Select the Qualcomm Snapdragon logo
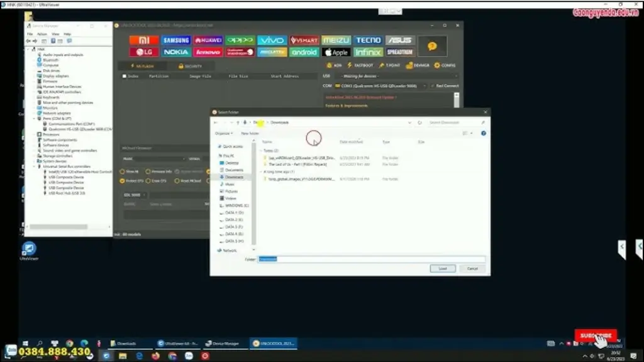The width and height of the screenshot is (644, 362). pyautogui.click(x=240, y=52)
